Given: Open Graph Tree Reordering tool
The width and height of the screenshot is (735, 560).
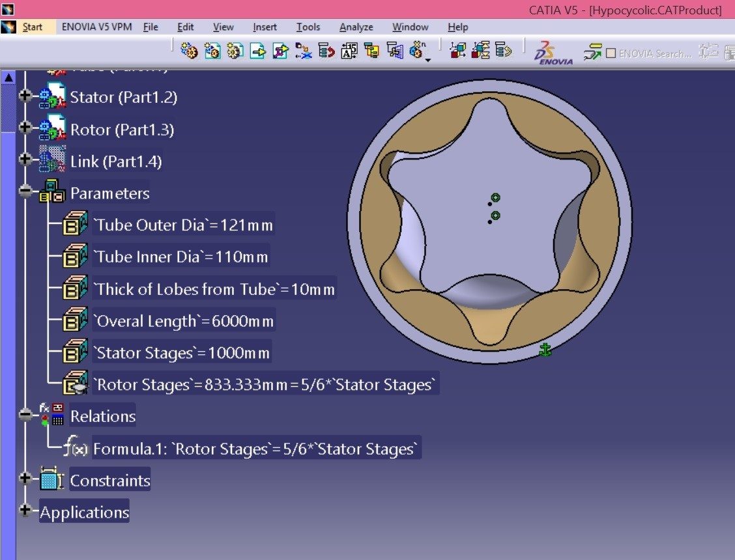Looking at the screenshot, I should [x=326, y=50].
